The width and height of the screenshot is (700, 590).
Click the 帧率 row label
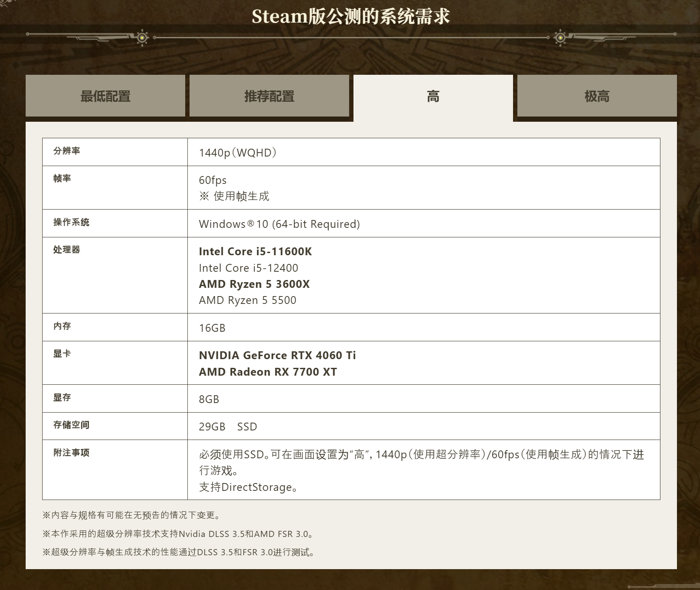(x=62, y=178)
